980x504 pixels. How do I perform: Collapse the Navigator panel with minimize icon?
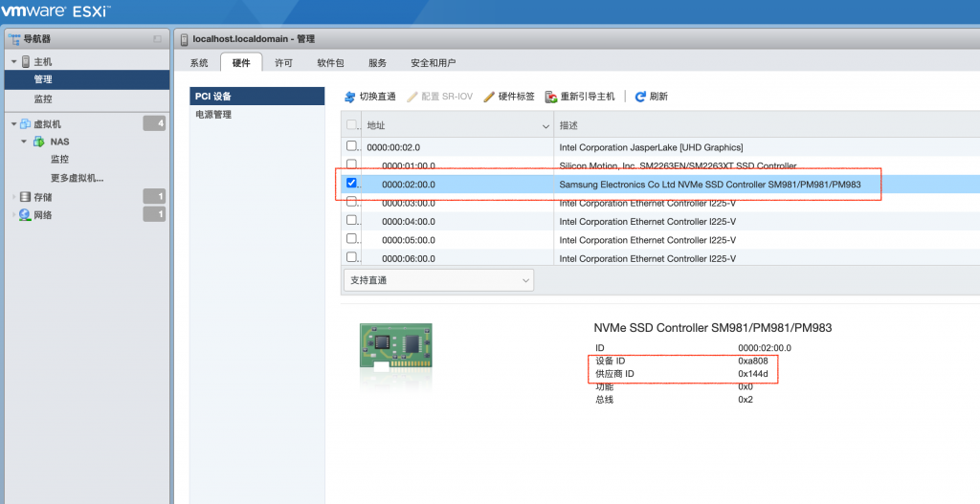(x=157, y=38)
